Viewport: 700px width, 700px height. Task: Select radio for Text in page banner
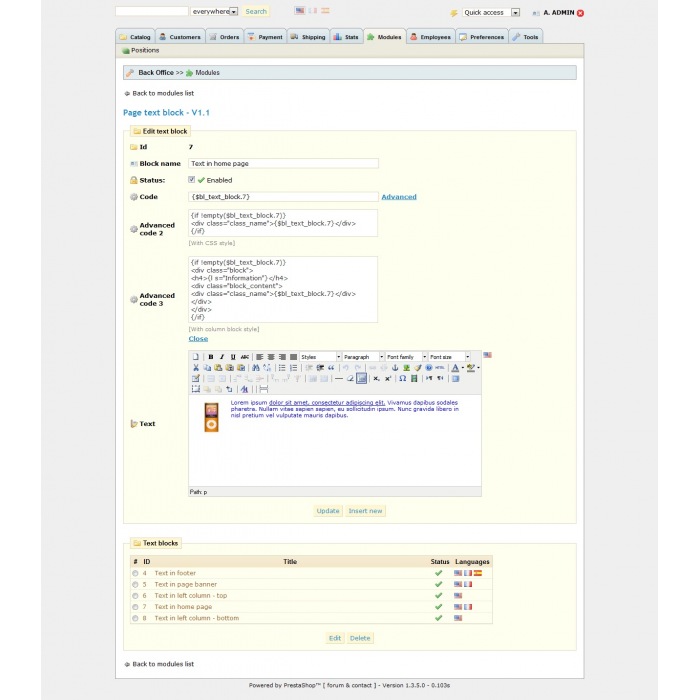[135, 584]
